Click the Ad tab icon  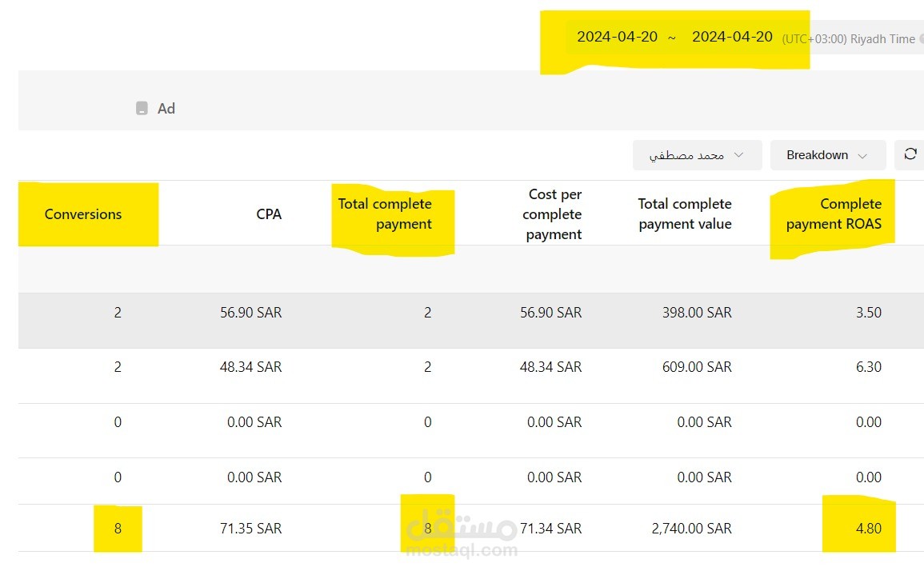[x=142, y=109]
